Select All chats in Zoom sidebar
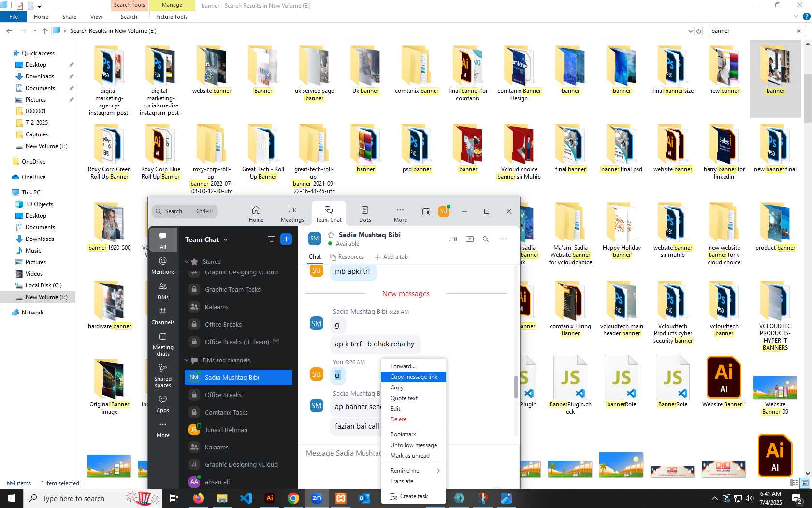Viewport: 812px width, 508px height. tap(163, 240)
